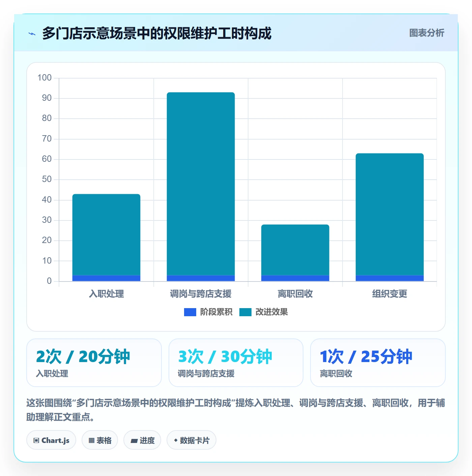The height and width of the screenshot is (476, 472).
Task: Click the 数据卡片 tag chip
Action: [191, 440]
